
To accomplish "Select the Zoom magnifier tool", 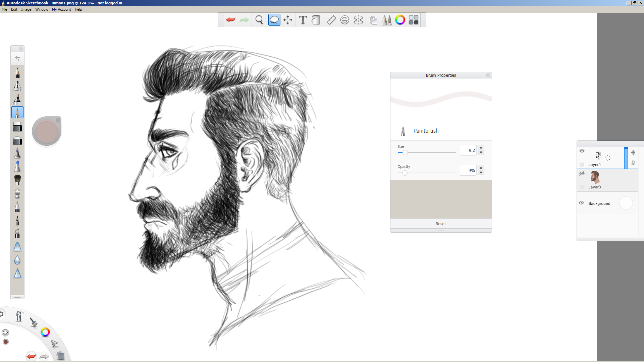I will [259, 20].
